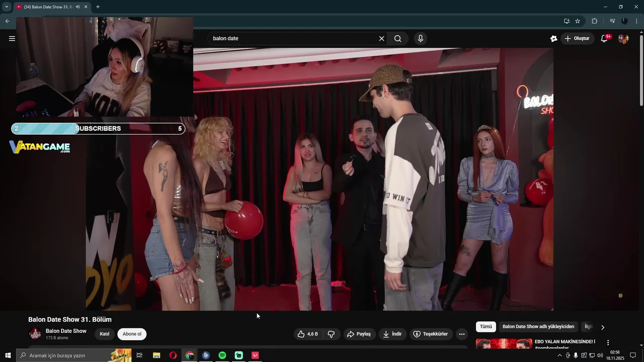
Task: Click the Teşekkürler thanks button
Action: (431, 334)
